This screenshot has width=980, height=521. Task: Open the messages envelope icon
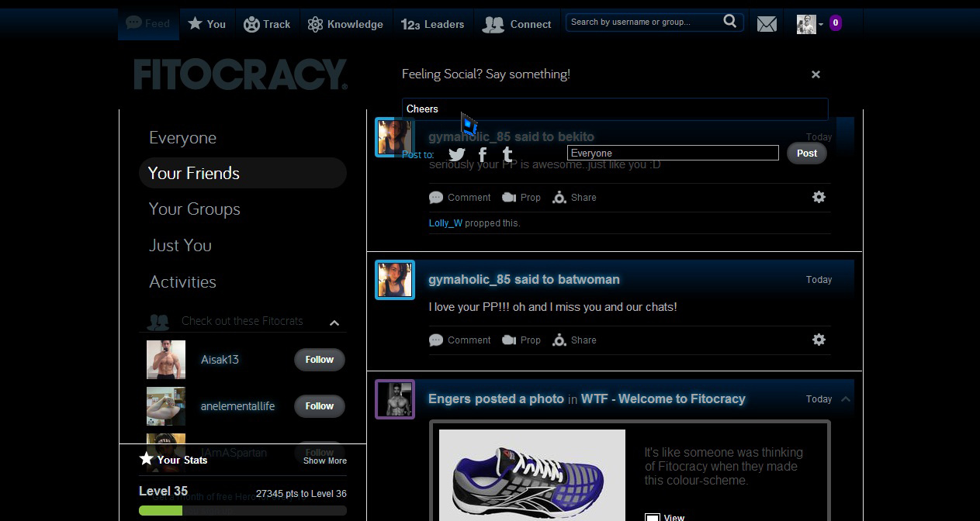click(x=767, y=25)
